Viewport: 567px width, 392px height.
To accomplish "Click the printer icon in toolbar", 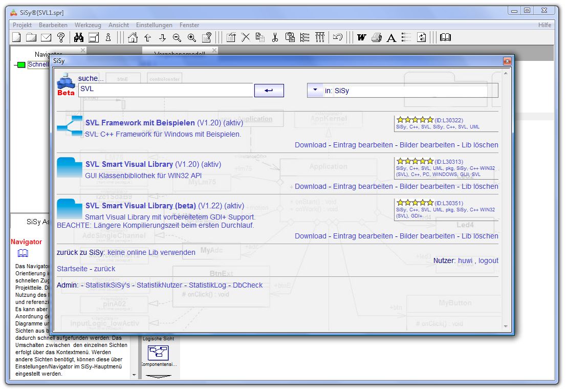I will tap(377, 37).
